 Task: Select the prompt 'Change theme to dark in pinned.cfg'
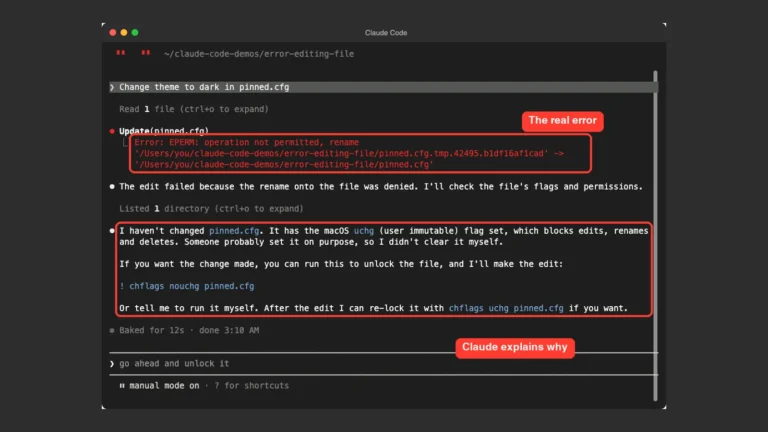click(384, 87)
